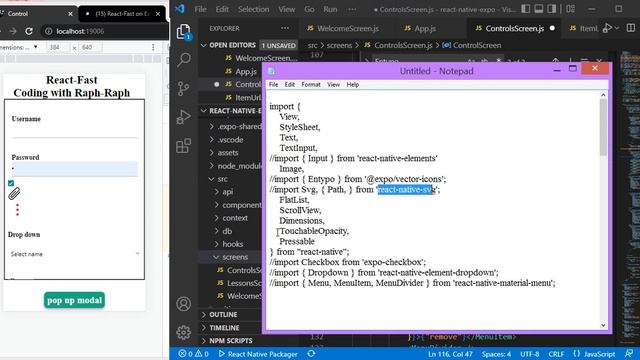This screenshot has width=640, height=360.
Task: Click the UTF-8 encoding indicator
Action: 530,354
